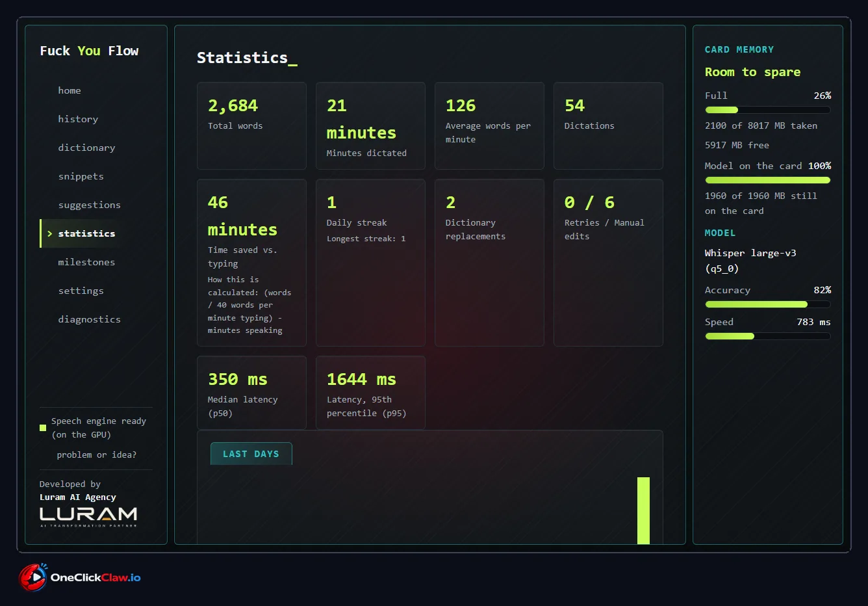Select the LAST DAYS tab
The height and width of the screenshot is (606, 868).
(251, 454)
